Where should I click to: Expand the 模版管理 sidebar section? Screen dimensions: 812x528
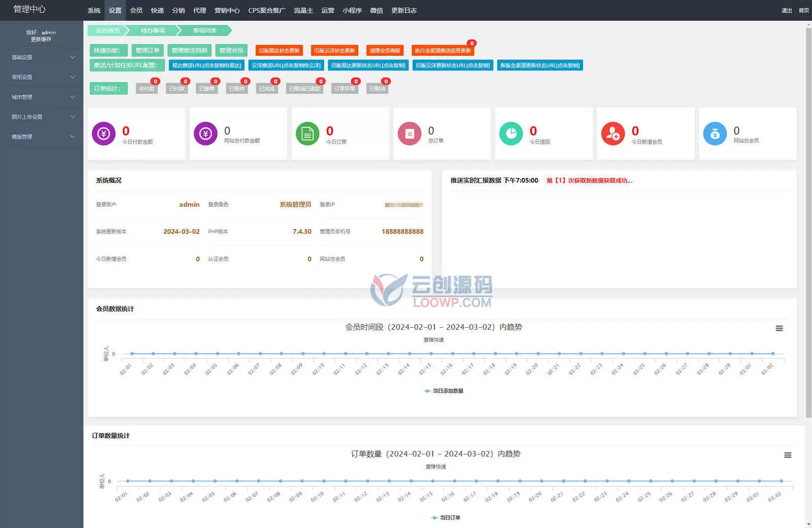coord(42,136)
